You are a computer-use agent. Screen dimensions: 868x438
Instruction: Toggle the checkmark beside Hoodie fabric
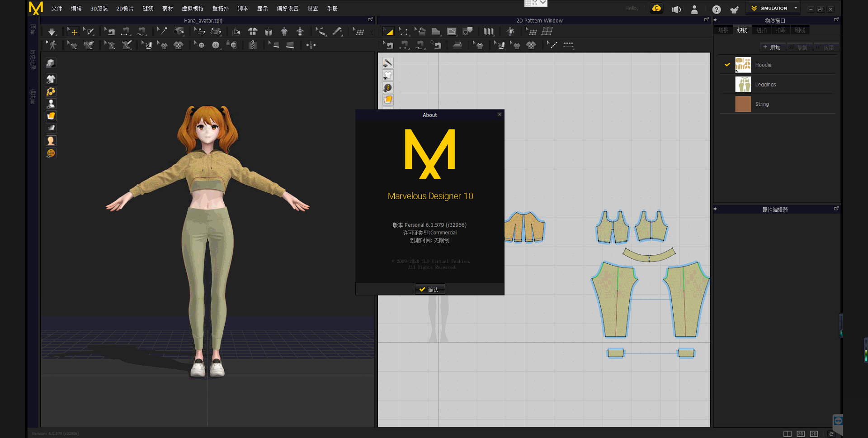[x=727, y=65]
